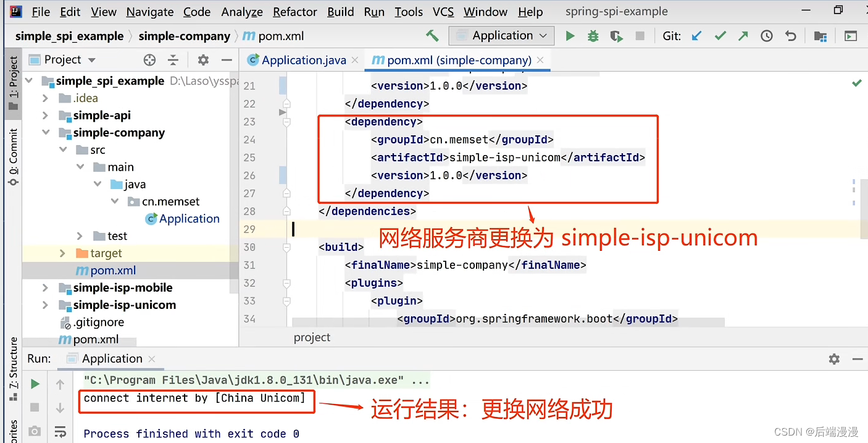Fold the dependency block at line 23
Screen dimensions: 868x443
(286, 122)
